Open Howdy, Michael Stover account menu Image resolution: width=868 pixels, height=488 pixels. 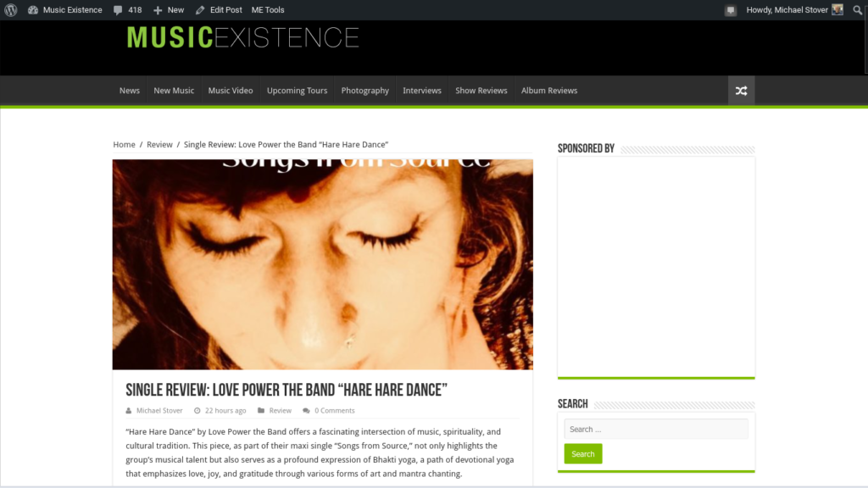(x=787, y=10)
